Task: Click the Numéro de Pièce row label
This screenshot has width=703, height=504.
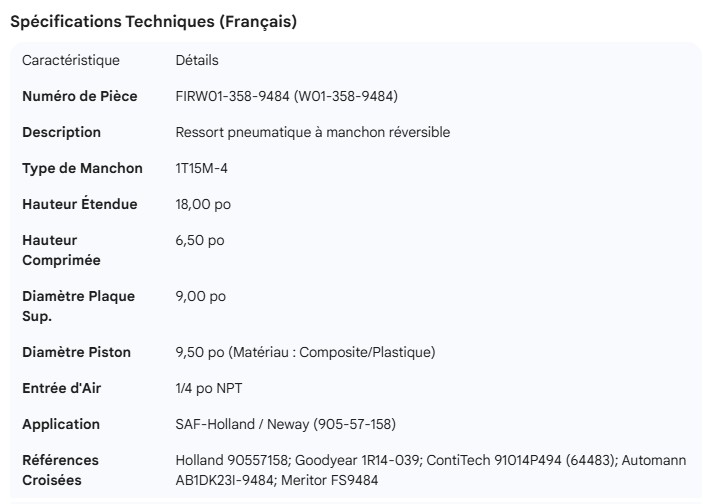Action: click(x=80, y=96)
